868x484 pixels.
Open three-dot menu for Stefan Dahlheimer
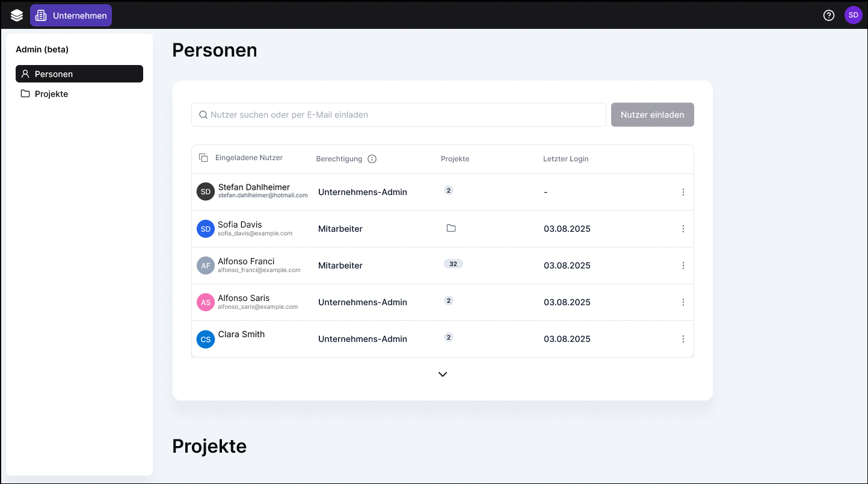click(683, 192)
